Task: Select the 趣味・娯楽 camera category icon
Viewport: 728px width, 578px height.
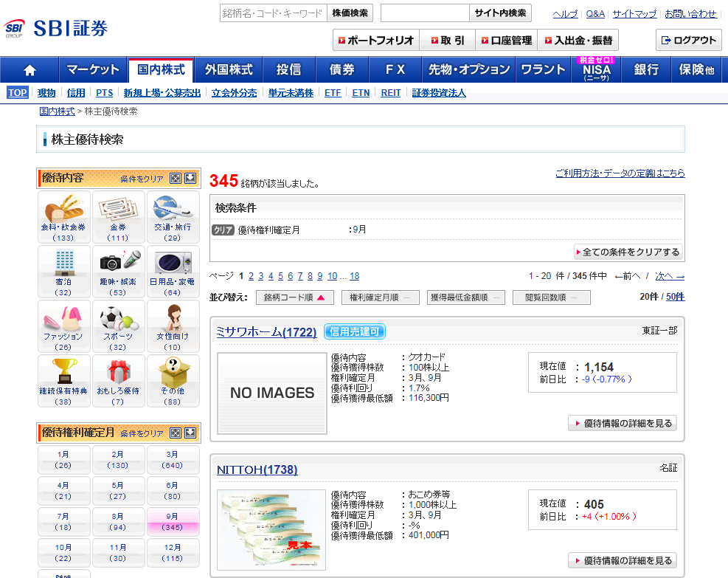Action: 118,272
